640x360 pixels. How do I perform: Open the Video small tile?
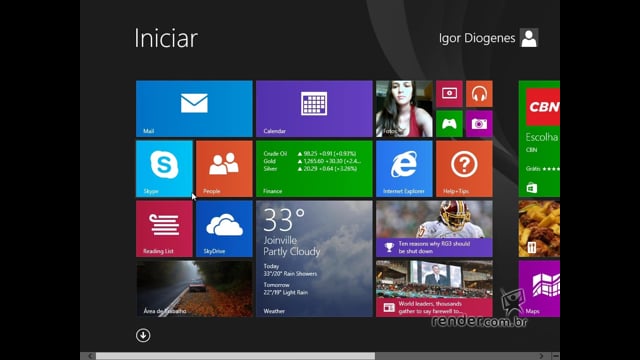pos(449,93)
